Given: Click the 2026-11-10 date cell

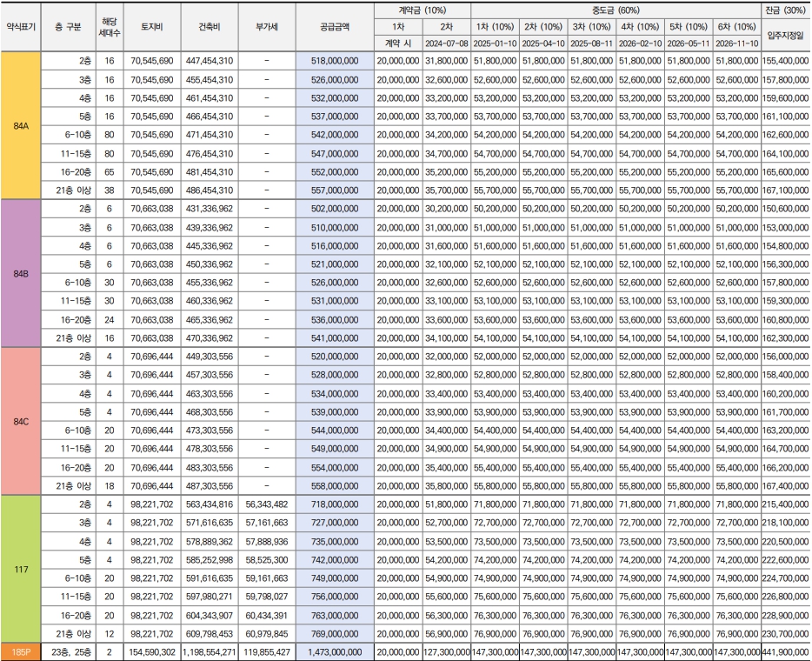Looking at the screenshot, I should 737,43.
